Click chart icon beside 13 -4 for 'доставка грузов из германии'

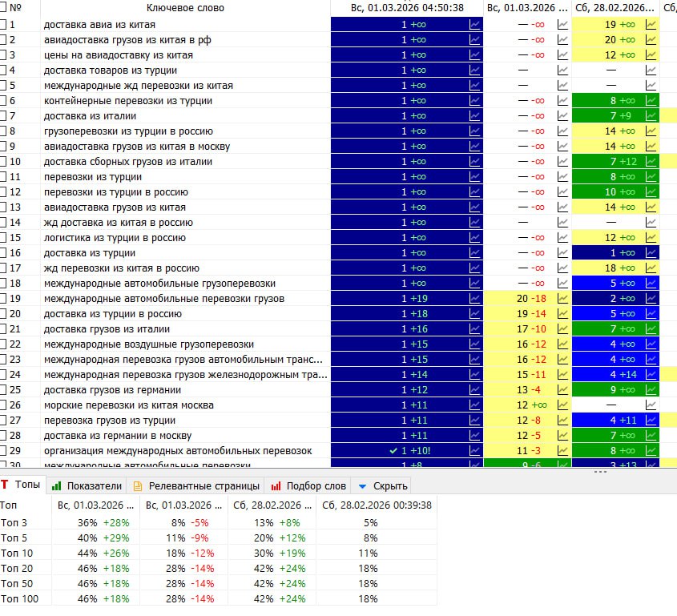click(x=563, y=390)
